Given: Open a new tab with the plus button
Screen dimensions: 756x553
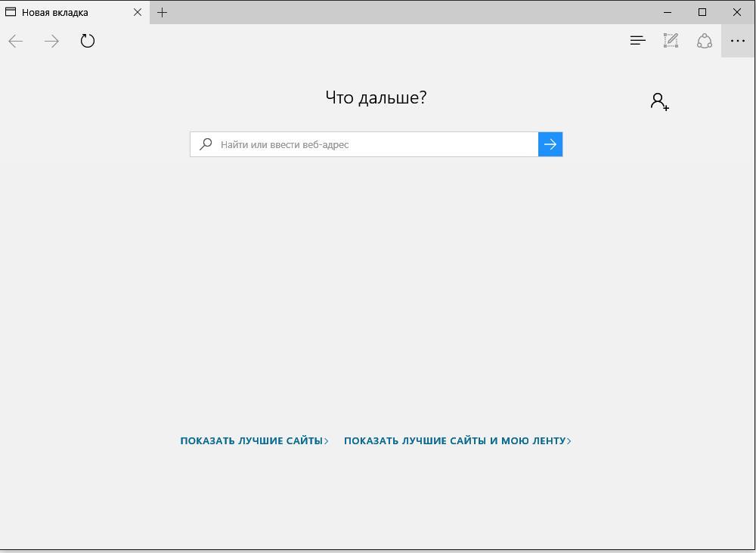Looking at the screenshot, I should (162, 12).
